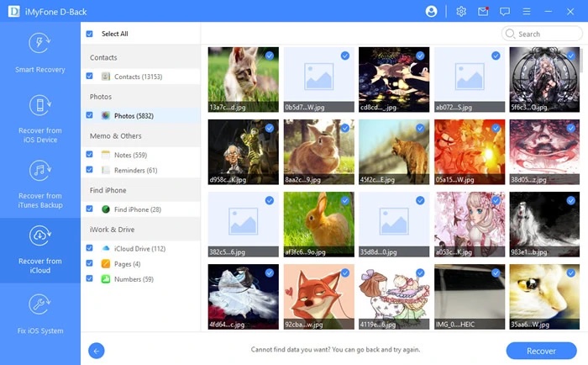Click the Notes category icon
The width and height of the screenshot is (588, 365).
[x=106, y=155]
